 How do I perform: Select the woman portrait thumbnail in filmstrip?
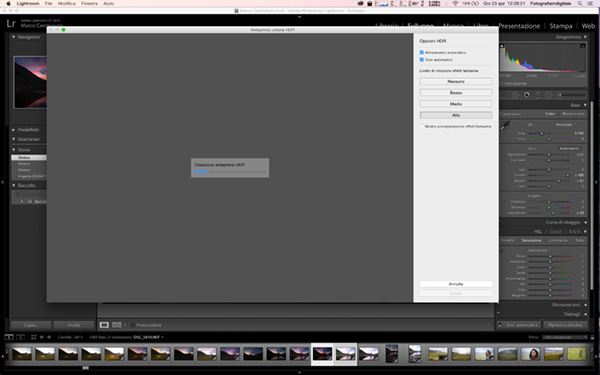point(531,354)
